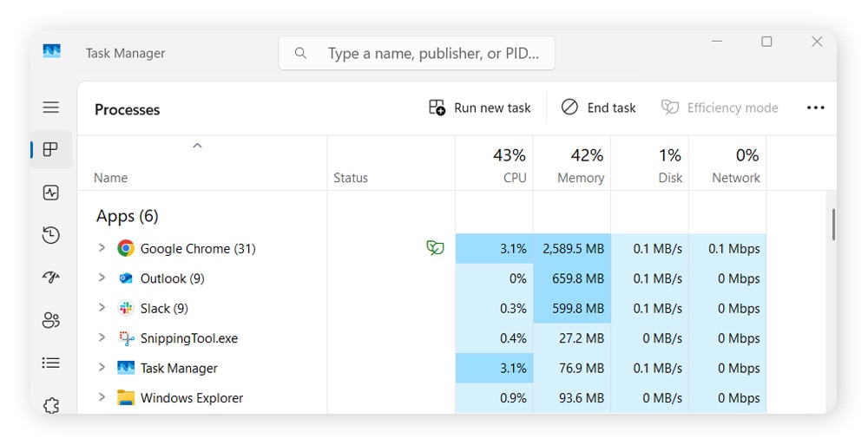Sort by the Network column header
This screenshot has width=868, height=445.
click(x=727, y=165)
